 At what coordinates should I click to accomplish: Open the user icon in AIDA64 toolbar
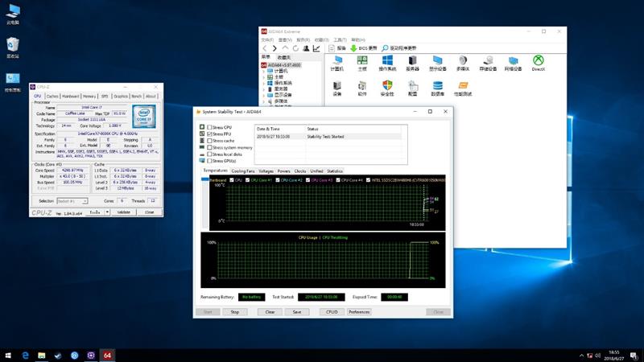click(306, 48)
